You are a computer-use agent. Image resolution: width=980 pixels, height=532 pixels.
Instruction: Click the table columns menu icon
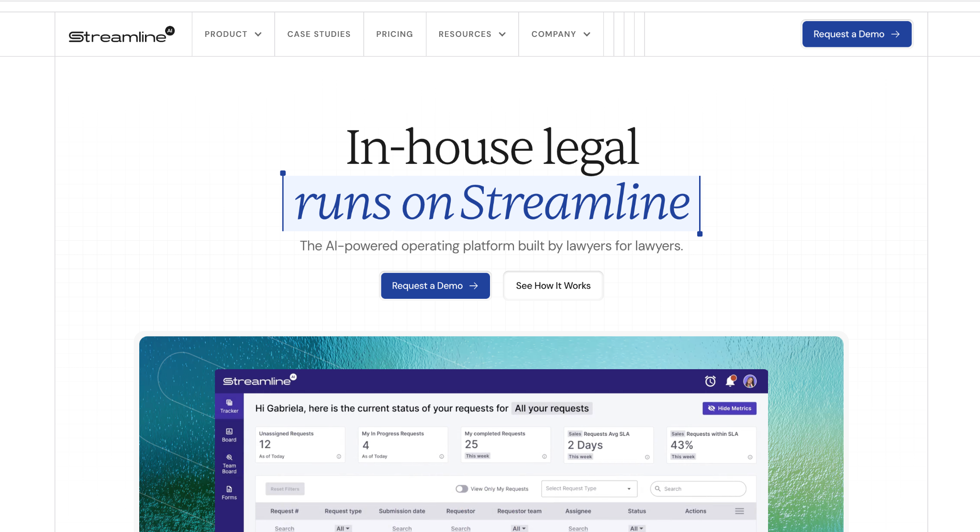(x=739, y=511)
